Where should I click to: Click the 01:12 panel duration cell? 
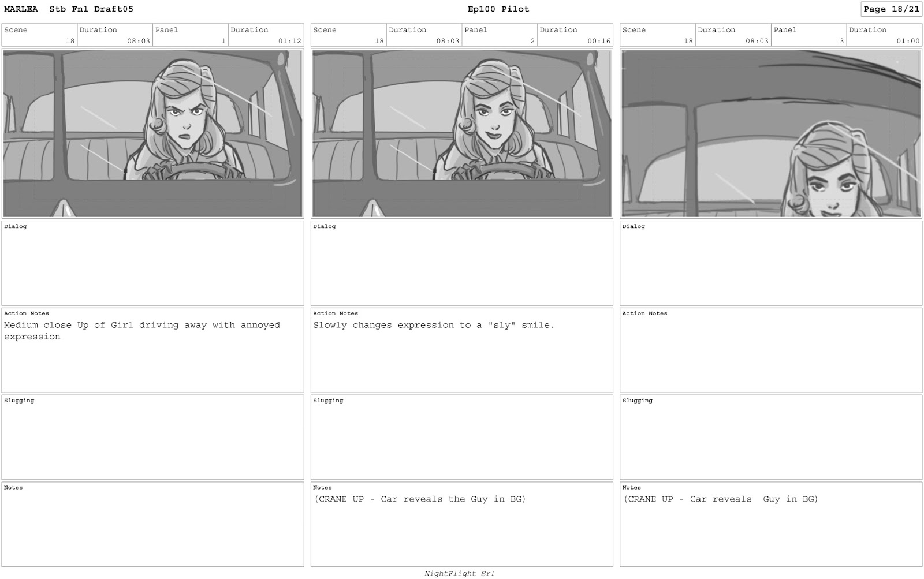tap(266, 35)
